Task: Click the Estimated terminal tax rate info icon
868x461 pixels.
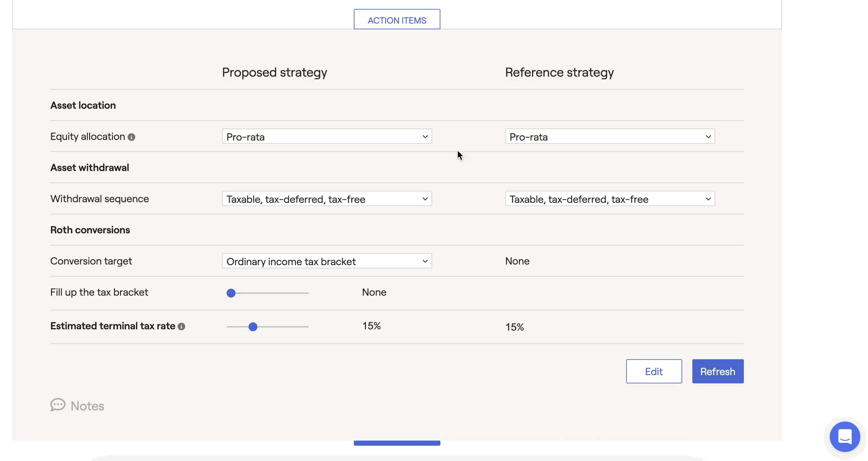Action: point(181,327)
